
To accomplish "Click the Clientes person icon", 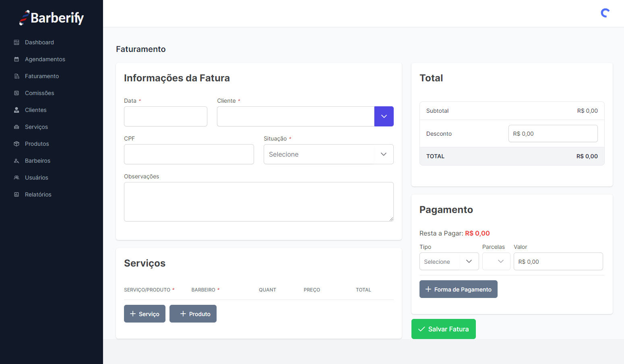I will click(17, 110).
